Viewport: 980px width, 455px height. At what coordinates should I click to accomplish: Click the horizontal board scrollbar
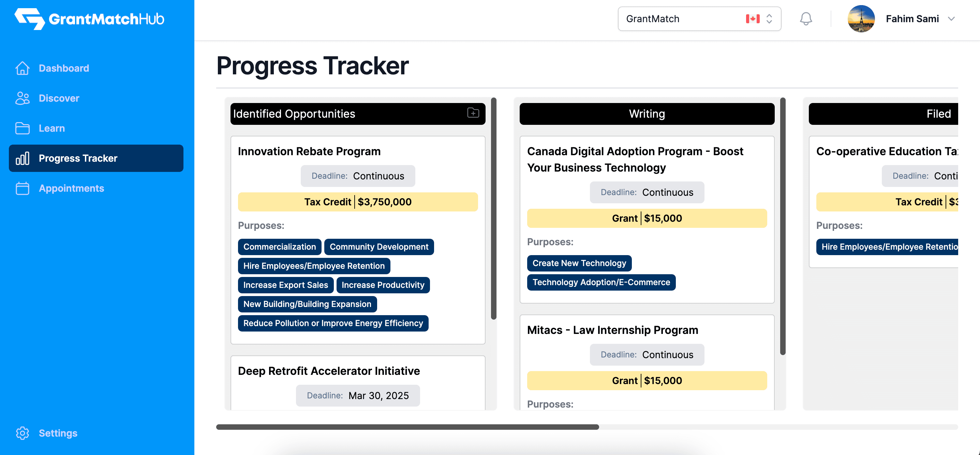pos(407,427)
